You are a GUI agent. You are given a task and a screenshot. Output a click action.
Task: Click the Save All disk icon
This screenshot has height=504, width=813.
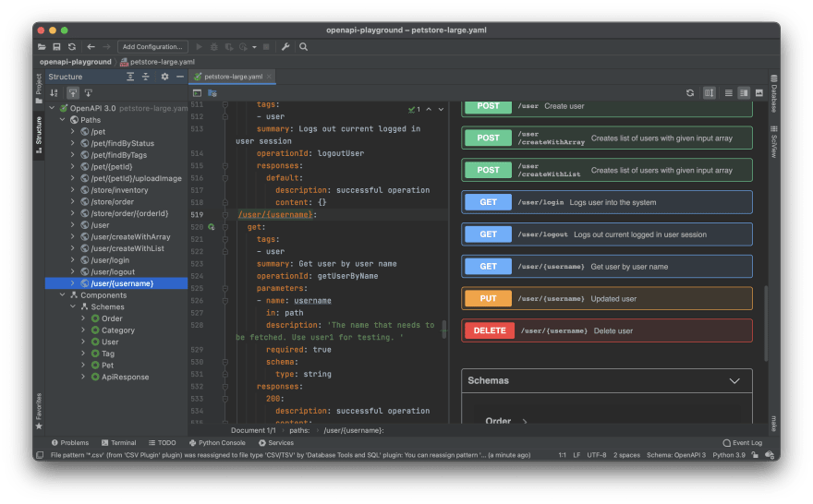(x=56, y=47)
